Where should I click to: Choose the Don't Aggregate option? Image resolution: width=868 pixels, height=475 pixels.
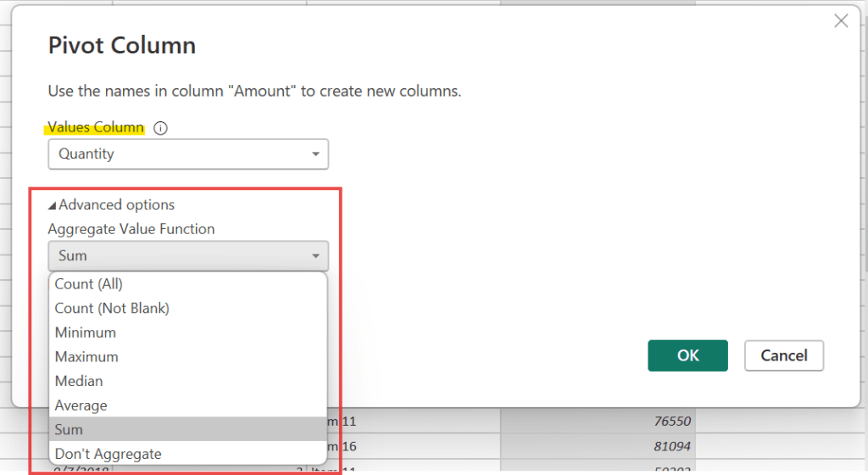pyautogui.click(x=108, y=454)
